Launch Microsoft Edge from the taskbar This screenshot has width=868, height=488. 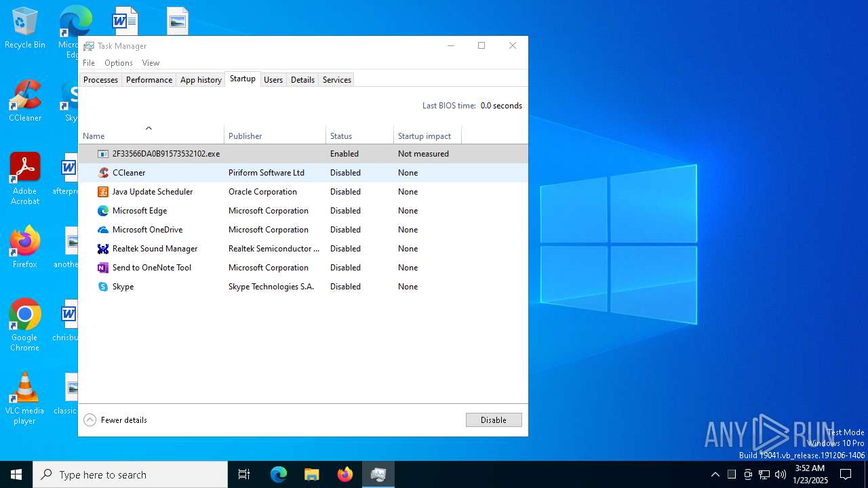point(279,474)
